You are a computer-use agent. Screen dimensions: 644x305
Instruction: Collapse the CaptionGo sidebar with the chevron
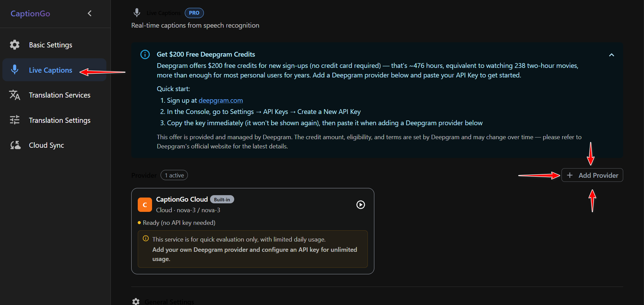[90, 13]
